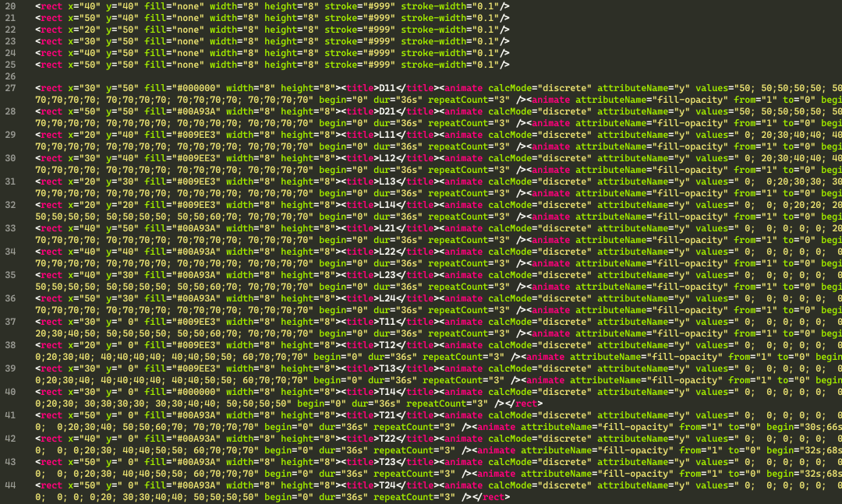Viewport: 842px width, 504px height.
Task: Place cursor on the L21 title
Action: pos(385,228)
